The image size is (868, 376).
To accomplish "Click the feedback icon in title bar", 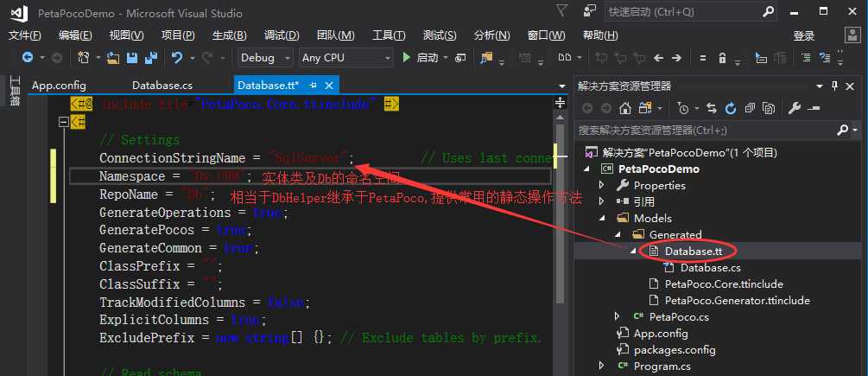I will click(x=591, y=11).
